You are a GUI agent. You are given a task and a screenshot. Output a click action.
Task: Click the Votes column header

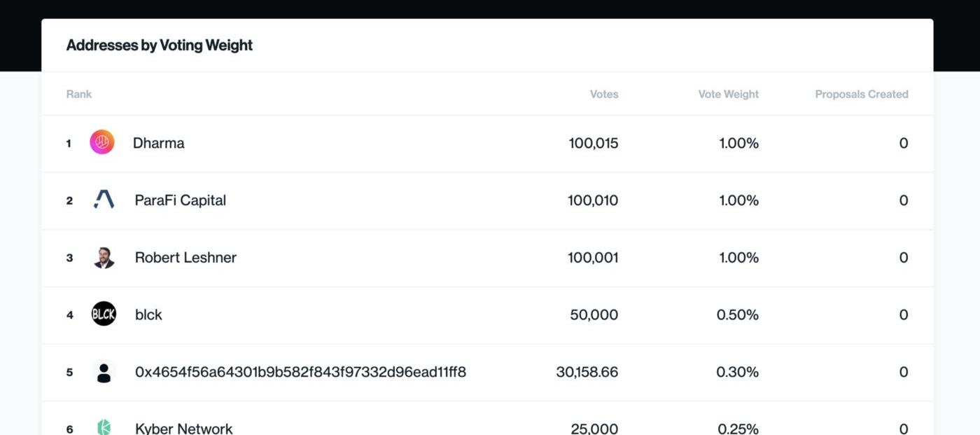pos(604,94)
